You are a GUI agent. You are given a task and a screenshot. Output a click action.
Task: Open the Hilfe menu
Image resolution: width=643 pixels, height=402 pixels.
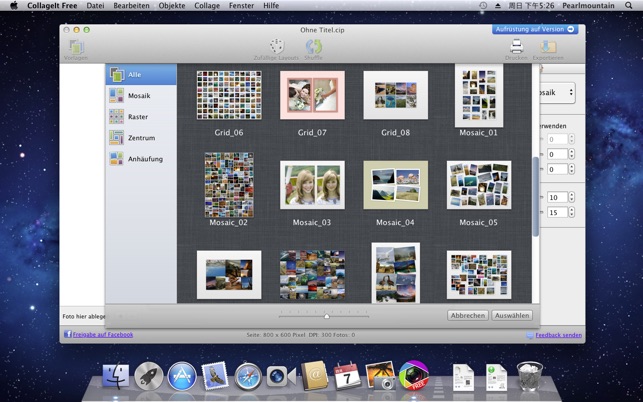271,6
